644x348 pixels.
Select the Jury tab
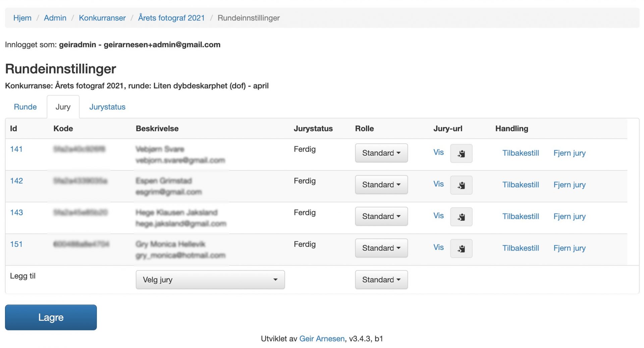click(63, 107)
